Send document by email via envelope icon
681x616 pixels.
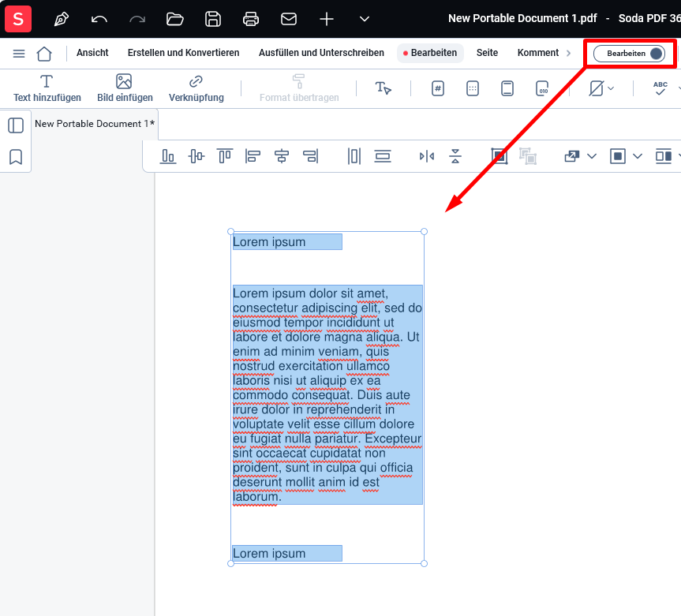289,19
